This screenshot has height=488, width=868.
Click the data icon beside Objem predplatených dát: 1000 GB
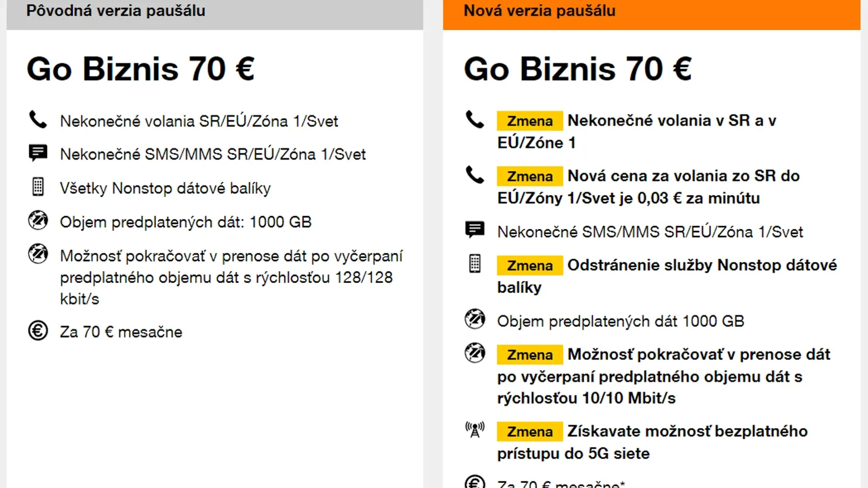(x=38, y=221)
